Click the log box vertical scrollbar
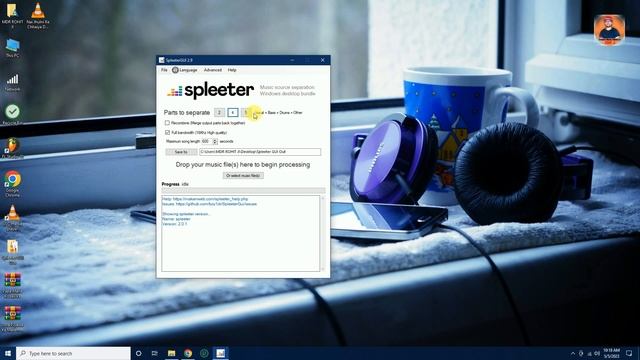 click(x=323, y=233)
